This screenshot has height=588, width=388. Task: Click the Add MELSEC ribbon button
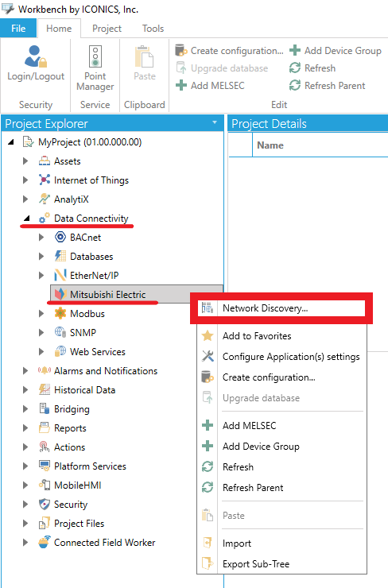(x=211, y=86)
